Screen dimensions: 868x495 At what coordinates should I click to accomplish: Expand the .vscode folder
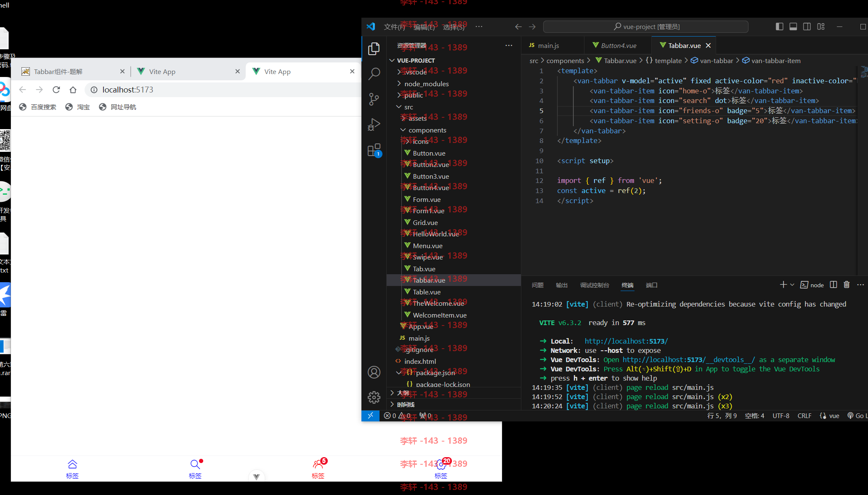[416, 72]
